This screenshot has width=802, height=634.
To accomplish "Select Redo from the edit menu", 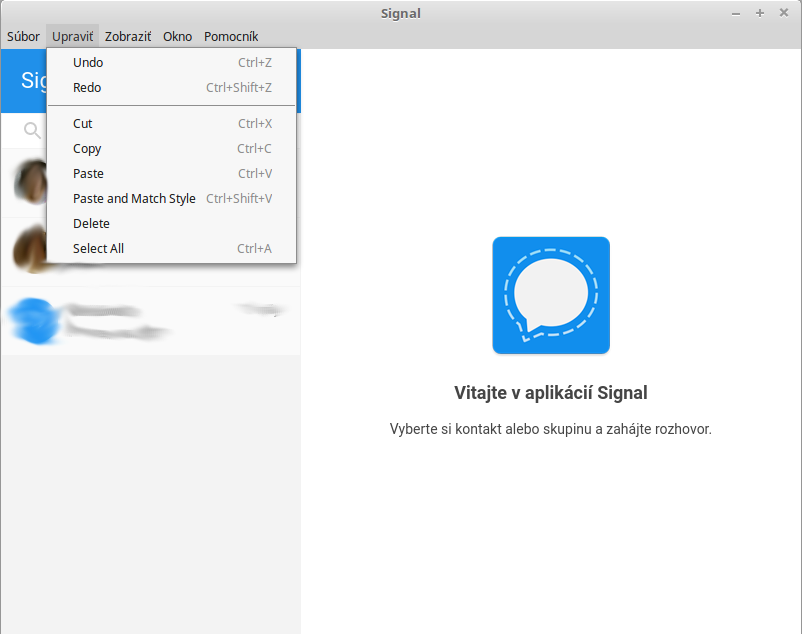I will coord(87,87).
